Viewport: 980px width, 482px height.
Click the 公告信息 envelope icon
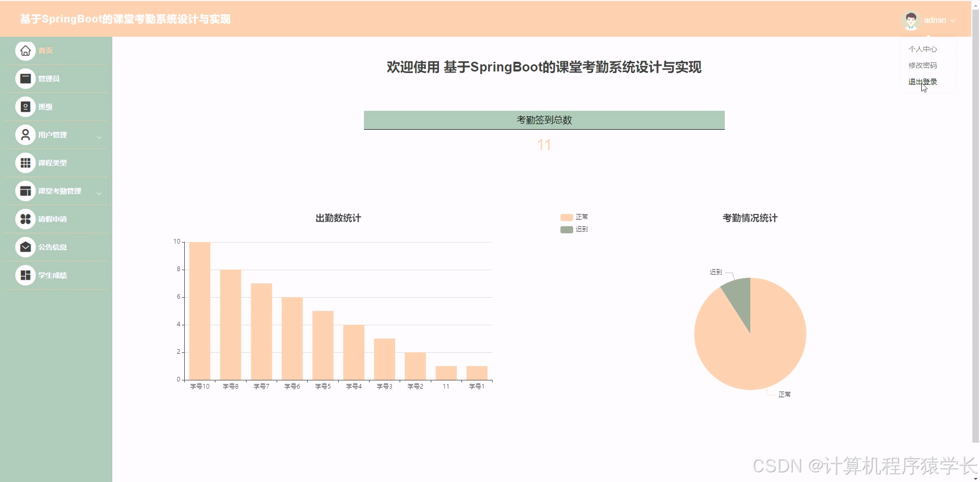pyautogui.click(x=25, y=247)
